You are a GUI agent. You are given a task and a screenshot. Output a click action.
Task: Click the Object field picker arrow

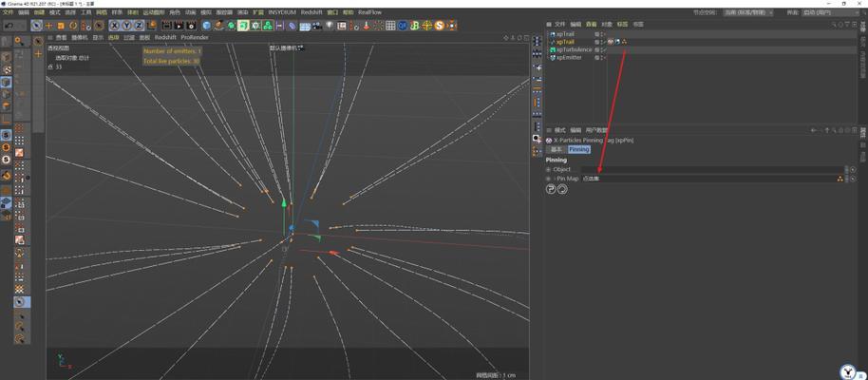pyautogui.click(x=853, y=169)
